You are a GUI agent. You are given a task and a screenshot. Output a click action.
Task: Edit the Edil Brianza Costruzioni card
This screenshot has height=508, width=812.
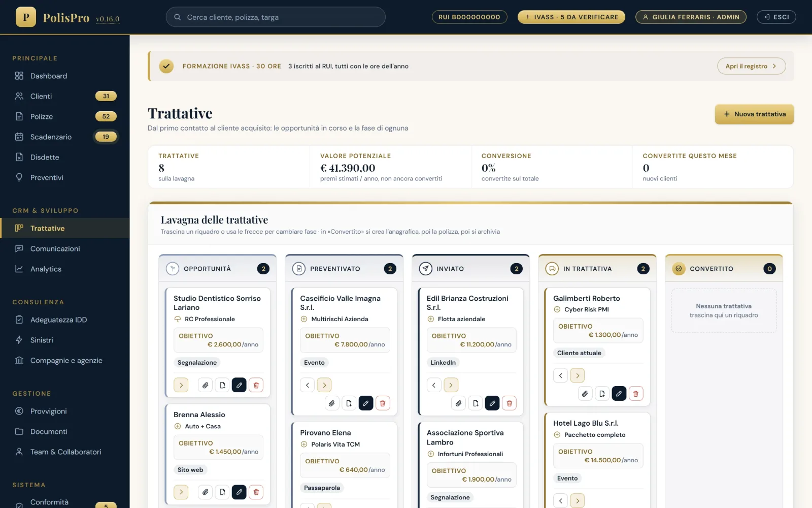pyautogui.click(x=492, y=403)
